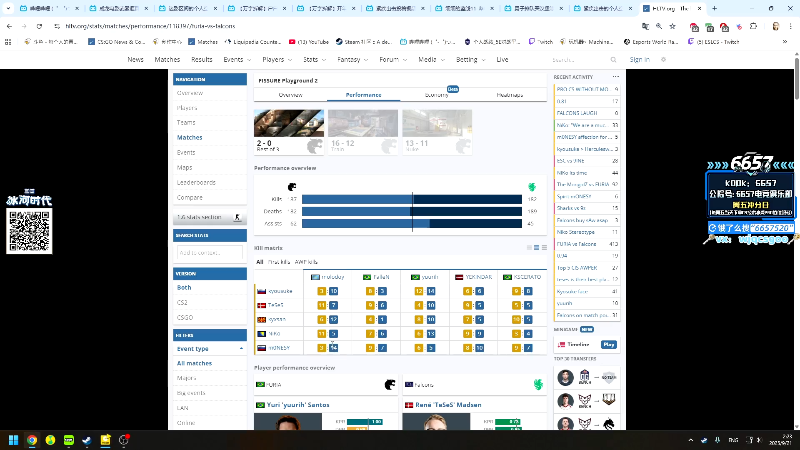Open the Windows Start menu
The image size is (800, 450).
pyautogui.click(x=14, y=440)
